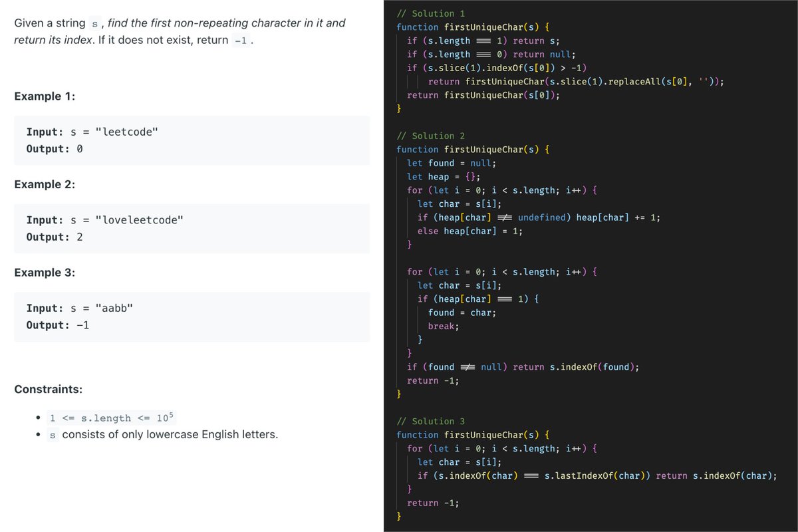Viewport: 798px width, 532px height.
Task: Click "function firstUniqueChar(s) {" under Solution 1
Action: click(x=473, y=27)
